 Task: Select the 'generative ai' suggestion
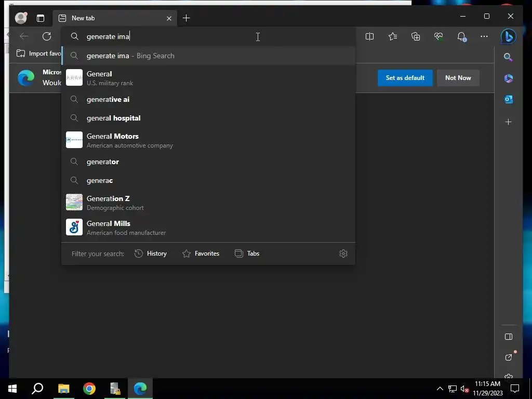click(208, 99)
